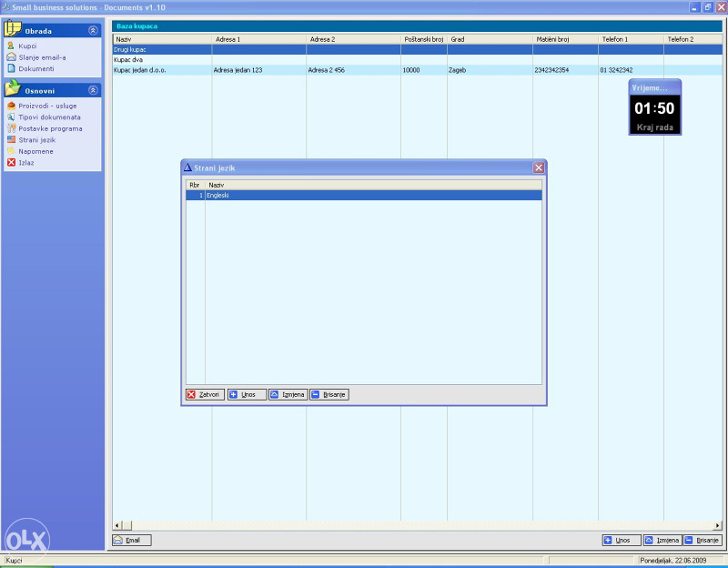The height and width of the screenshot is (568, 728).
Task: Click the Telefon 2 column header
Action: click(x=693, y=39)
